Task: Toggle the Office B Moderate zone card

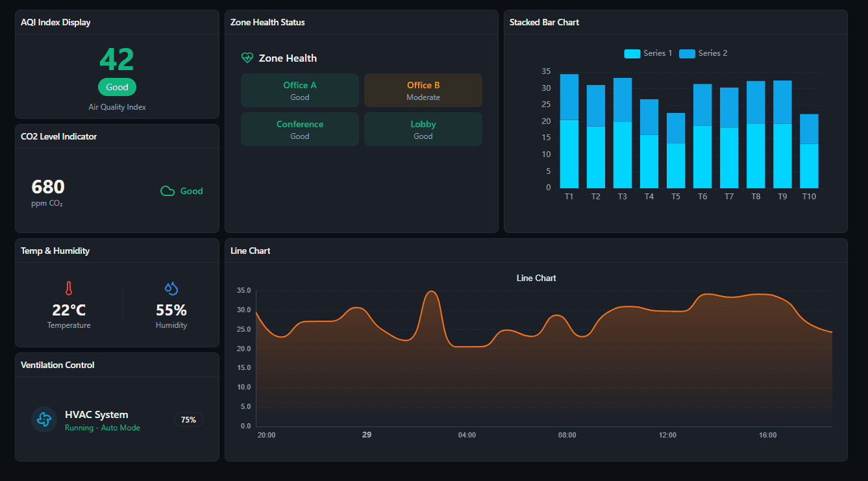Action: pyautogui.click(x=423, y=90)
